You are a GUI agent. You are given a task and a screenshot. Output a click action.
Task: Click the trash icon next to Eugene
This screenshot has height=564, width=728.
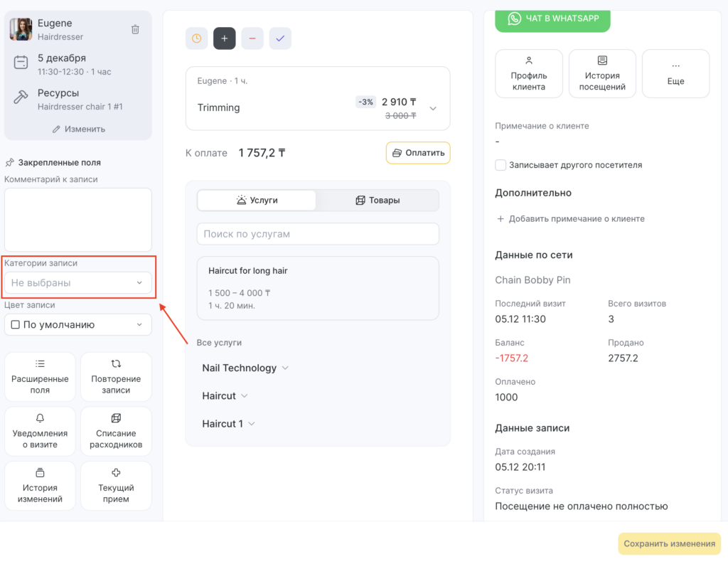[135, 29]
